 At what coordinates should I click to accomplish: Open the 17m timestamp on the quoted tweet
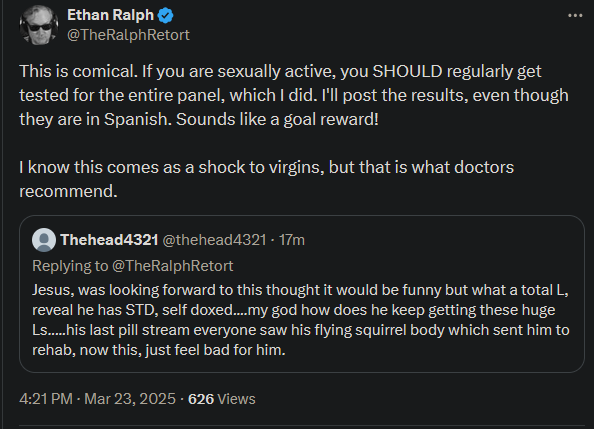coord(292,240)
